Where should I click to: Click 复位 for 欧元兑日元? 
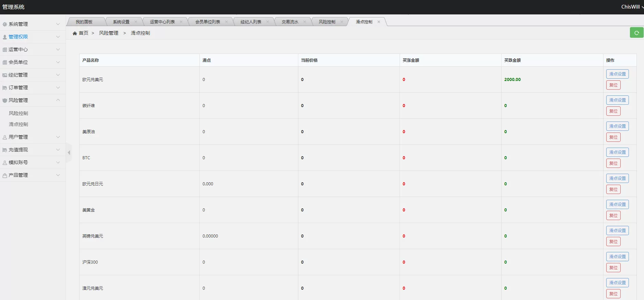(x=613, y=189)
